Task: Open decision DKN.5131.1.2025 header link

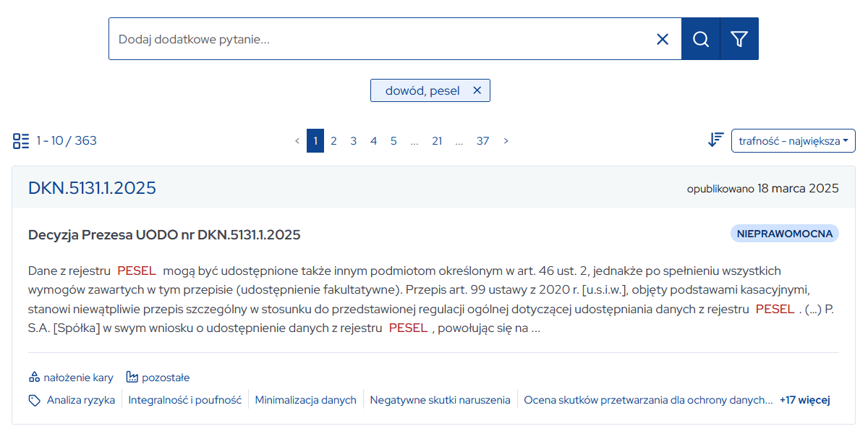Action: [x=92, y=188]
